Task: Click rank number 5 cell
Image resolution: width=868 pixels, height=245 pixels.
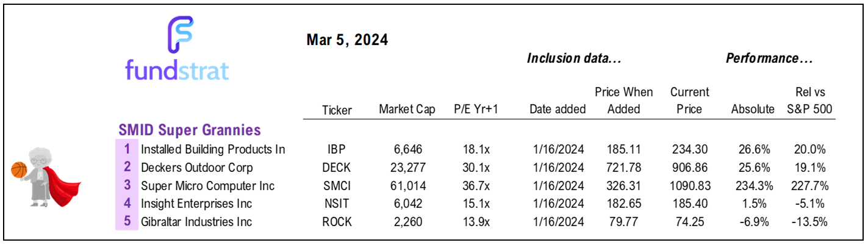Action: click(x=127, y=221)
